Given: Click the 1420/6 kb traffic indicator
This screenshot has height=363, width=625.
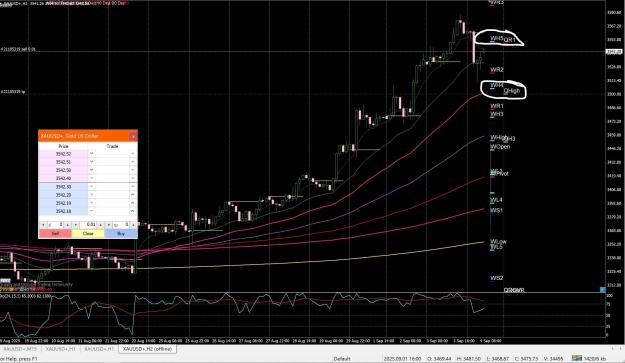Looking at the screenshot, I should [595, 359].
